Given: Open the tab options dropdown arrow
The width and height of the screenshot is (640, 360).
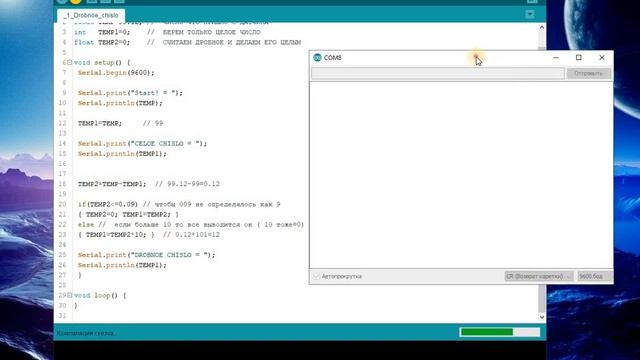Looking at the screenshot, I should [x=530, y=15].
